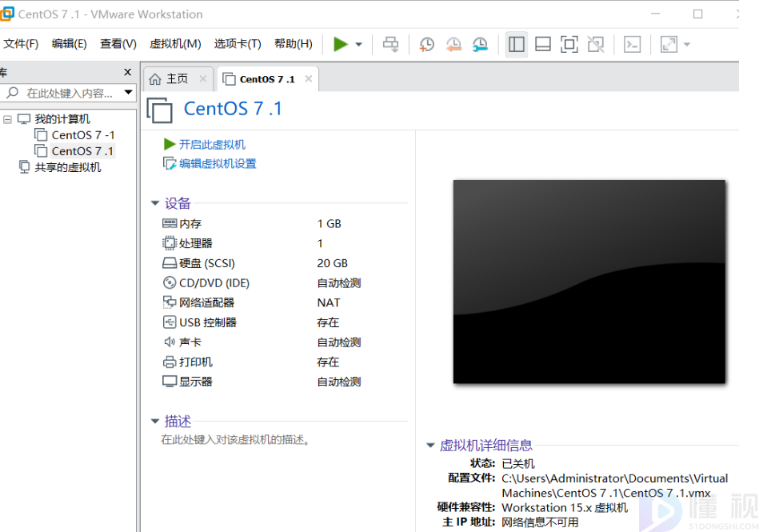Enter full screen mode
The width and height of the screenshot is (759, 532).
tap(569, 45)
